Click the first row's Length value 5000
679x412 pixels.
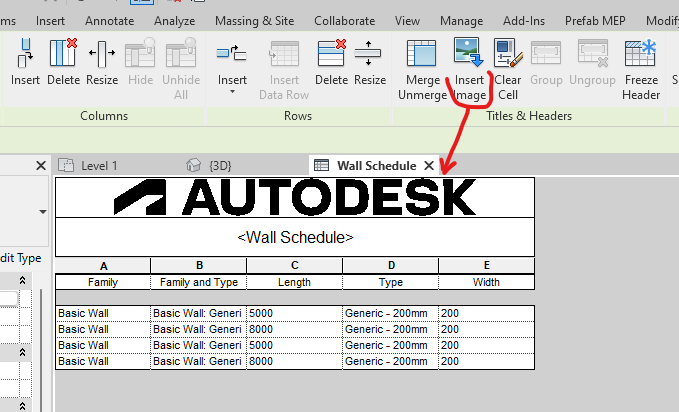pos(294,313)
